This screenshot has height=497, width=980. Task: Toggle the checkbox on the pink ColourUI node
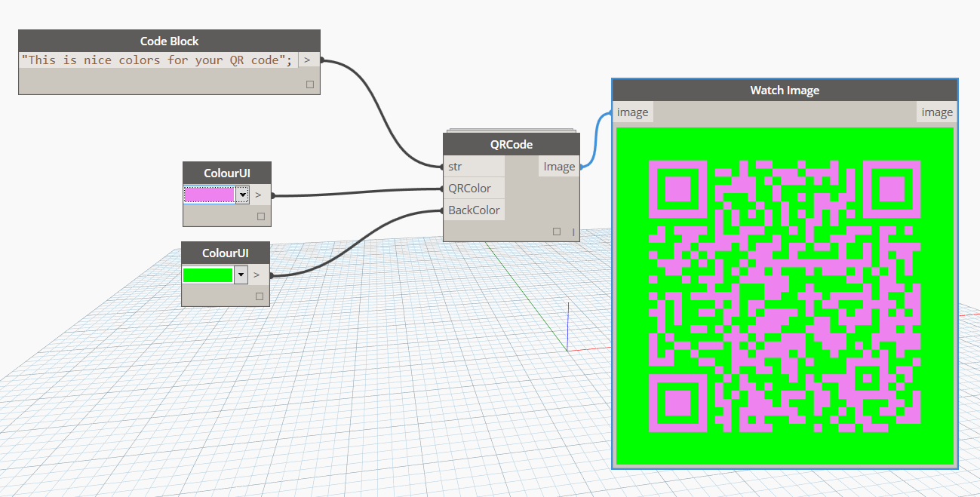click(261, 215)
